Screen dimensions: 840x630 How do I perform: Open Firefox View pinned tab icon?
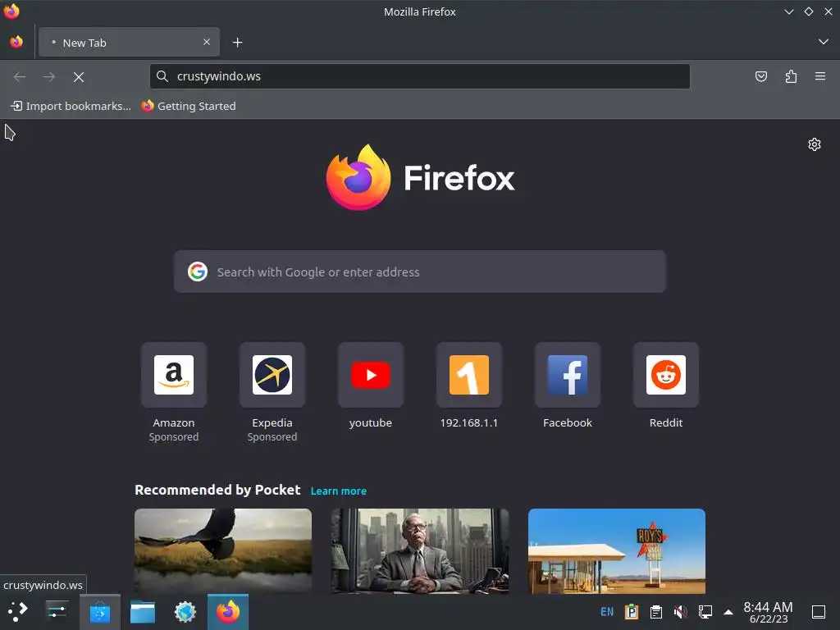click(x=16, y=42)
